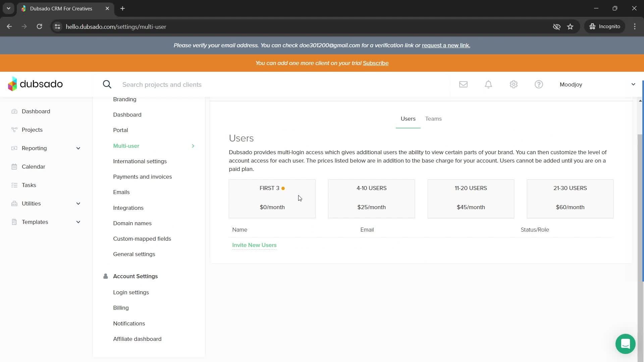The height and width of the screenshot is (362, 644).
Task: Open the Chrome menu (three dots)
Action: click(x=635, y=26)
